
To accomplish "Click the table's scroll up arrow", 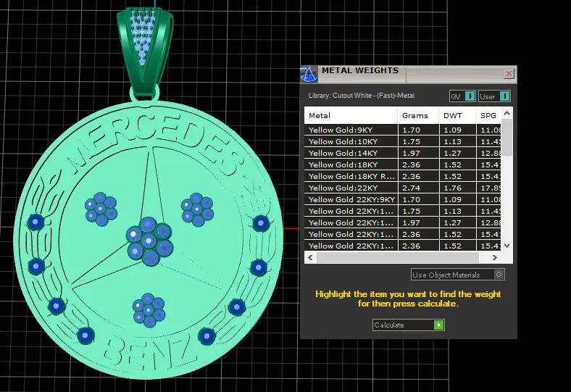I will [x=507, y=113].
